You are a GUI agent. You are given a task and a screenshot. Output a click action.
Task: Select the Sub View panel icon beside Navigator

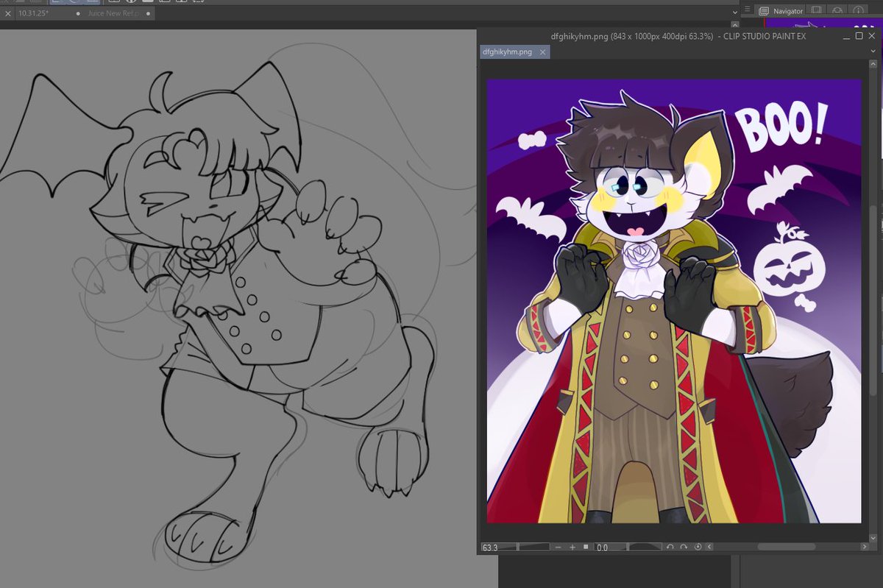pos(816,10)
